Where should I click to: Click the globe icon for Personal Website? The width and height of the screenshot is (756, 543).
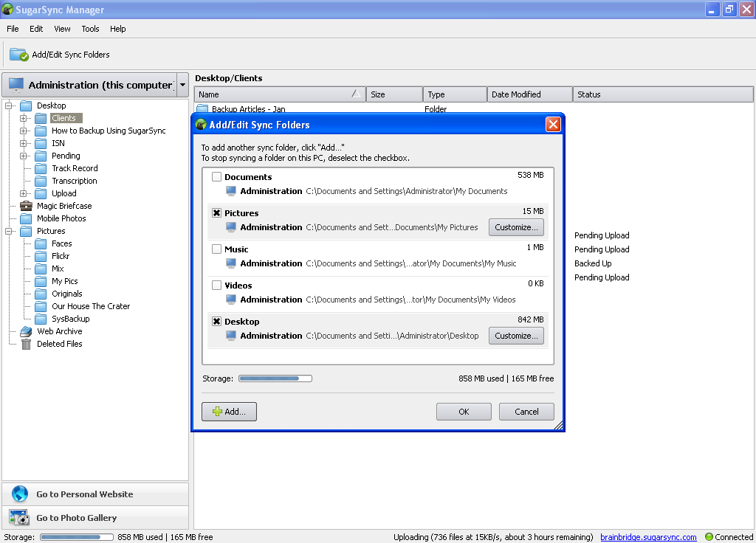(x=20, y=494)
